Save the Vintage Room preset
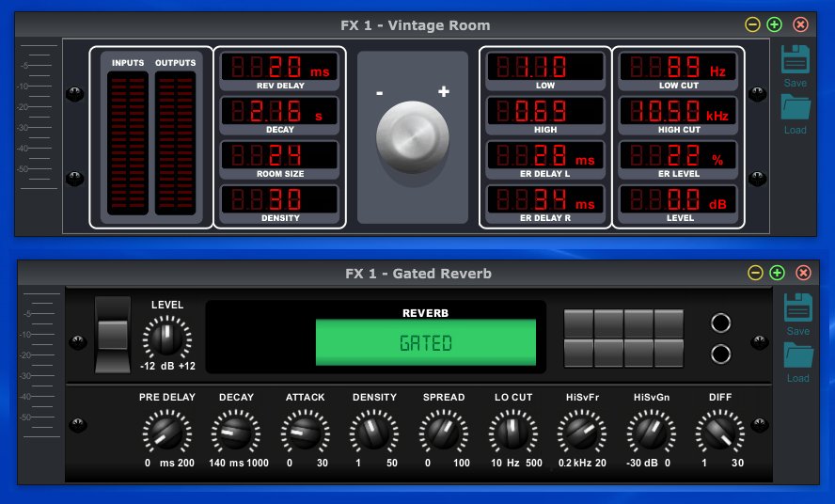The height and width of the screenshot is (504, 835). pos(796,63)
